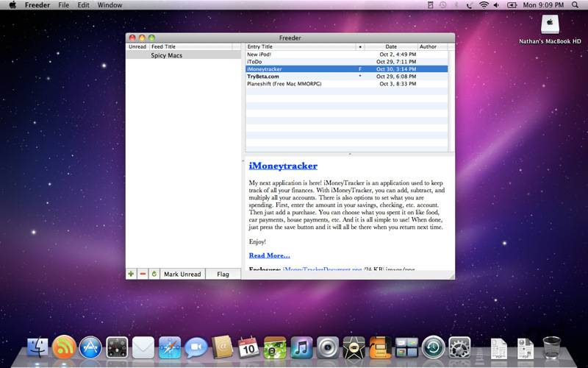Follow the iMoneytracker headline link
Screen dimensions: 588x368
pyautogui.click(x=283, y=166)
